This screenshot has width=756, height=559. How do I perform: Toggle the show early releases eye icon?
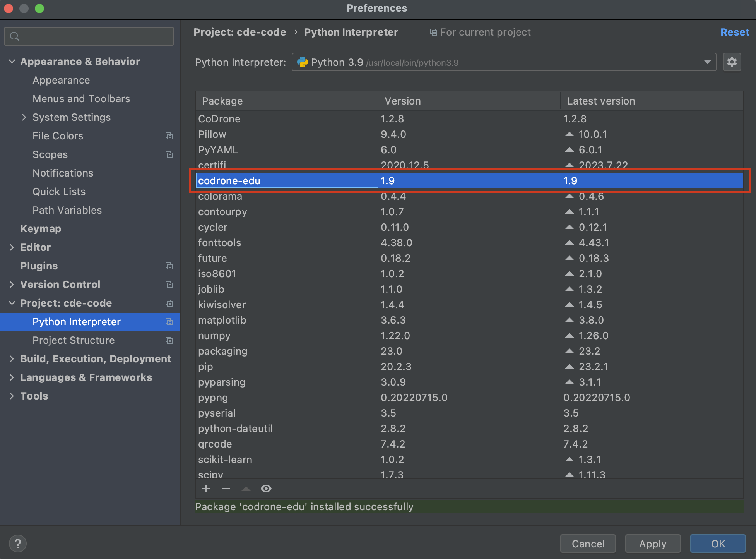tap(266, 489)
